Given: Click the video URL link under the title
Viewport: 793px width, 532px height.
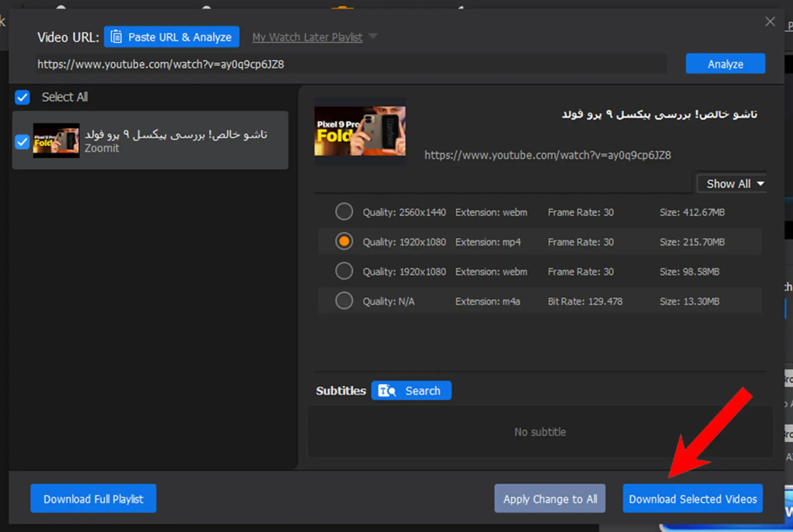Looking at the screenshot, I should point(548,155).
